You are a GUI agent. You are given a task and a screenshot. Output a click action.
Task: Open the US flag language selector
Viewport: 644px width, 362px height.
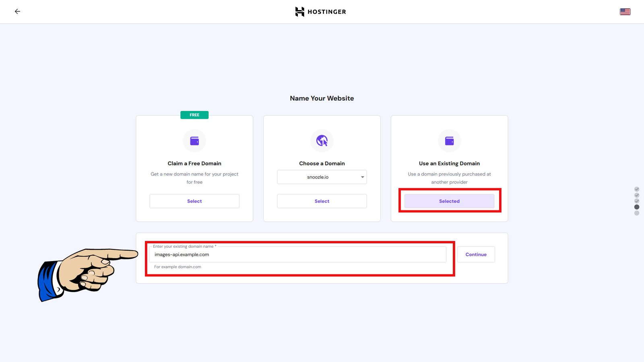coord(625,12)
